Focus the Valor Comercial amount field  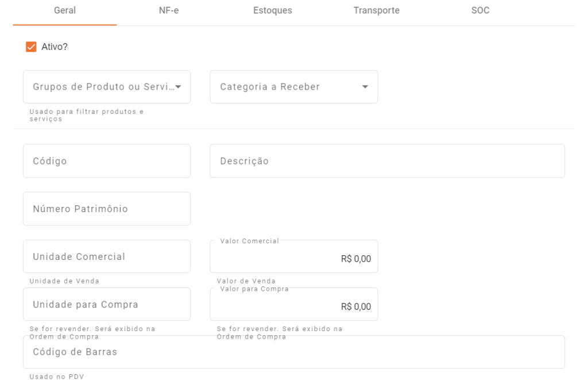point(293,259)
